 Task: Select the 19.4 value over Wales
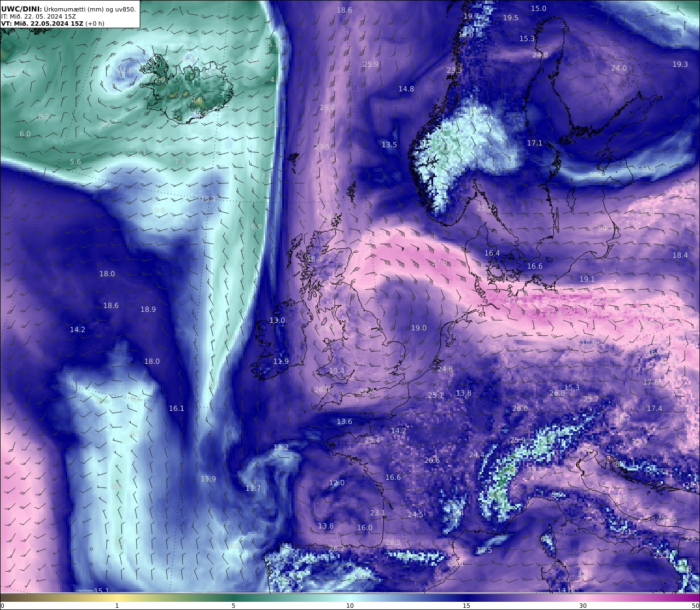pyautogui.click(x=337, y=371)
